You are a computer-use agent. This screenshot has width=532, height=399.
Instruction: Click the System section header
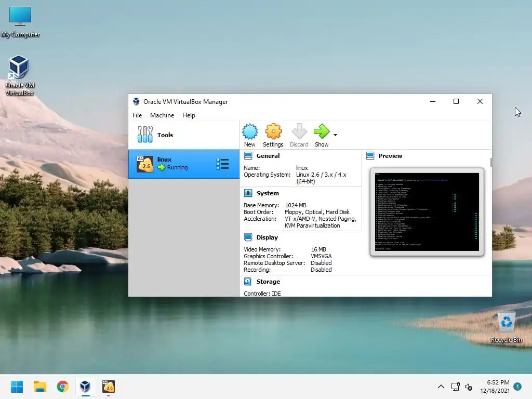pos(268,193)
